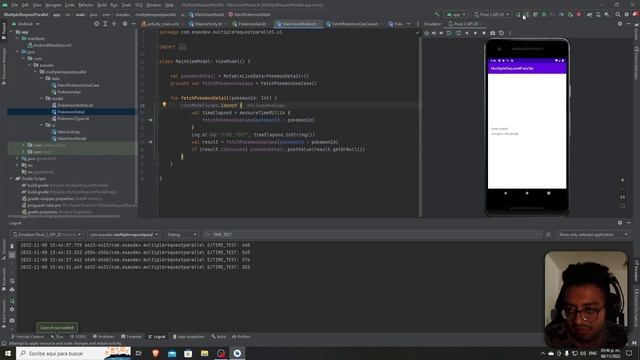This screenshot has height=360, width=640.
Task: Click the Logcat TIME_TEST search field
Action: 373,235
